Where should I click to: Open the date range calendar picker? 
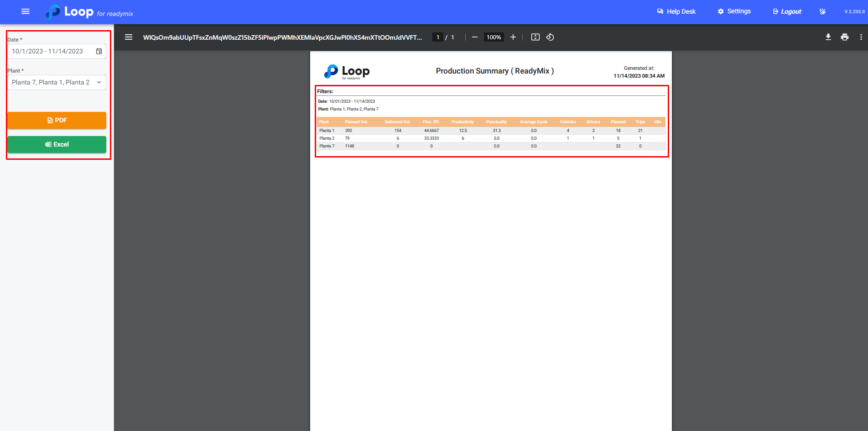[99, 51]
